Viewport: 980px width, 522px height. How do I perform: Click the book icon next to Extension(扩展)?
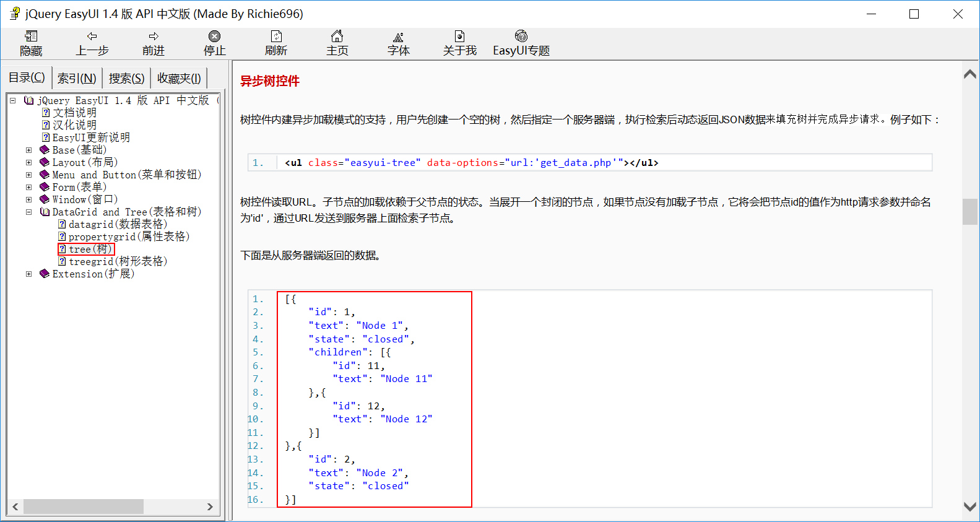pos(45,274)
